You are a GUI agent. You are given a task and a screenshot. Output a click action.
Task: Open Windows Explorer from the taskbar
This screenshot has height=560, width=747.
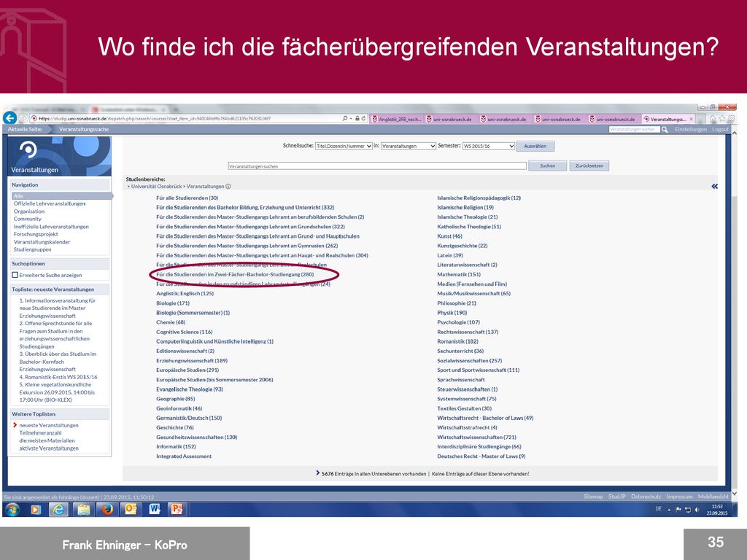point(83,510)
